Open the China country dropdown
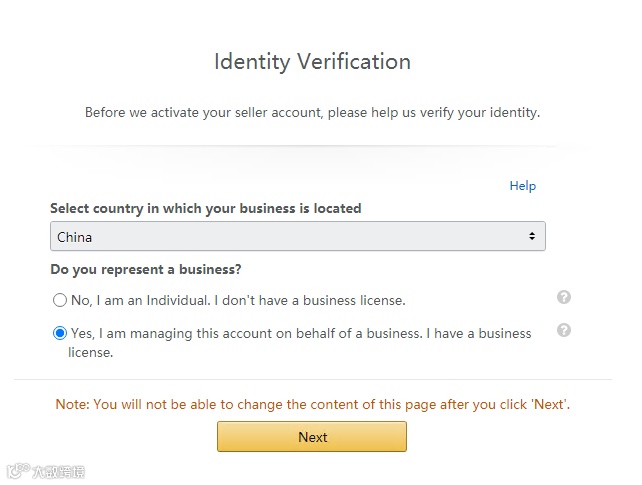This screenshot has width=642, height=485. point(297,237)
